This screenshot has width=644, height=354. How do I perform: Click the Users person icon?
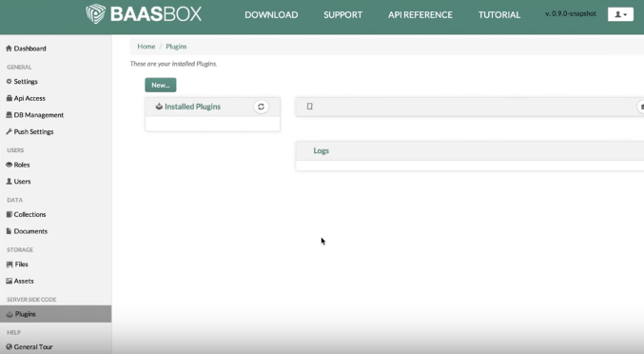[x=9, y=181]
